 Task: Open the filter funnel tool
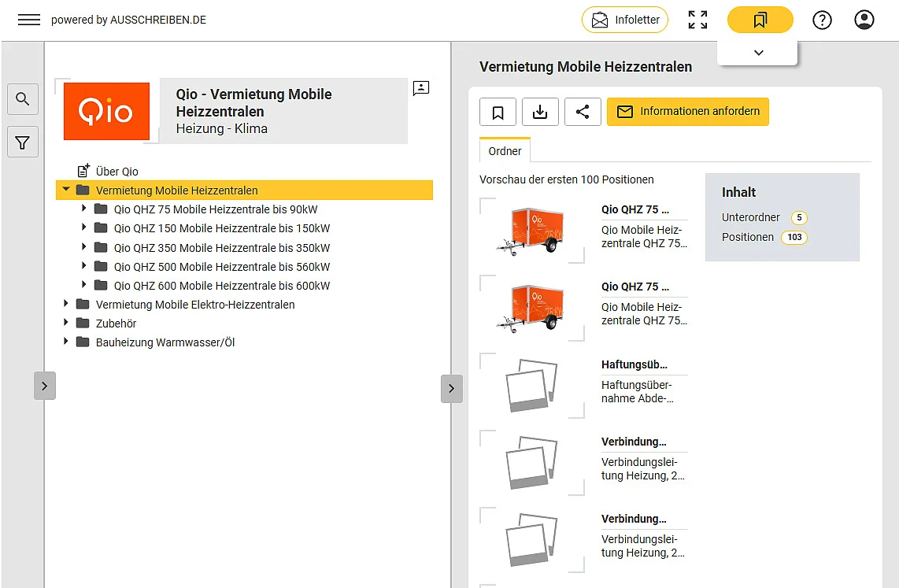pos(23,142)
